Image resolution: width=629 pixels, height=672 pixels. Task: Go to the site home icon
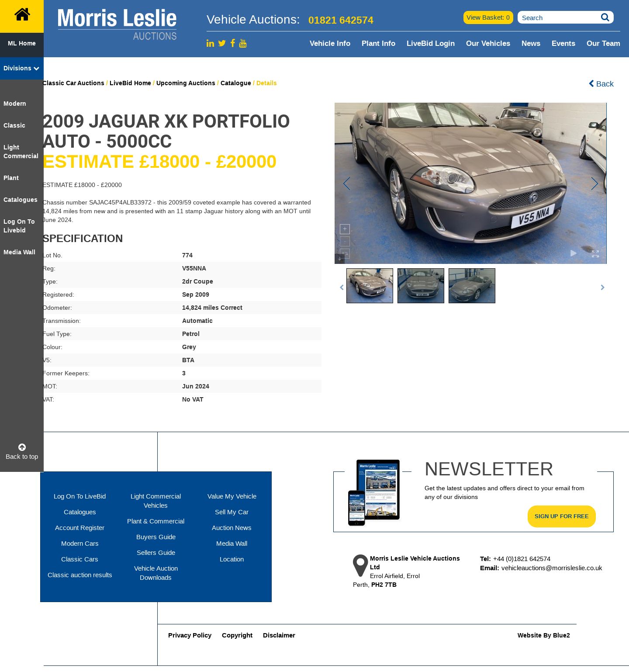(22, 15)
